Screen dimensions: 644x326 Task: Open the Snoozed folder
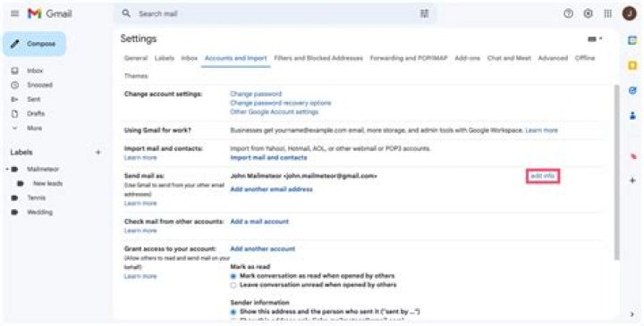(x=39, y=85)
